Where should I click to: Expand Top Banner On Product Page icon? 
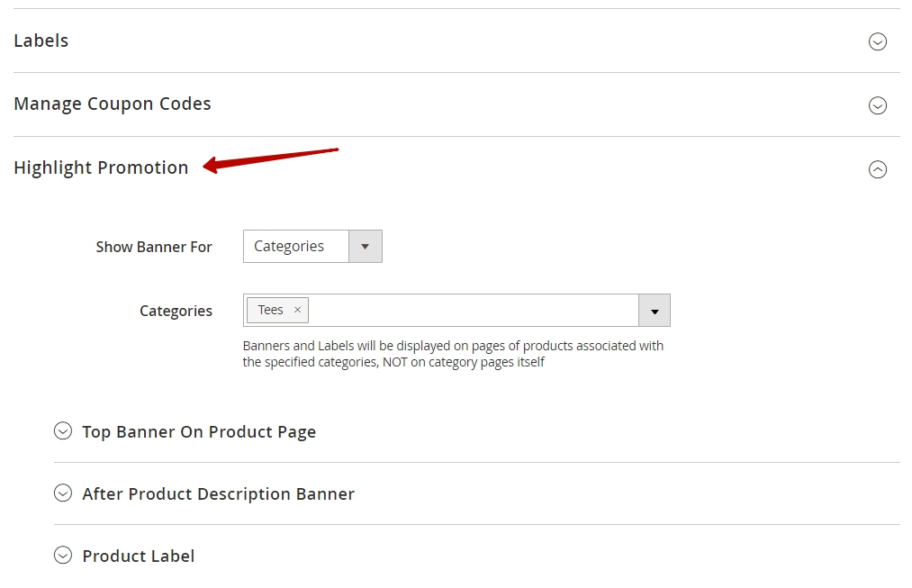(x=63, y=431)
